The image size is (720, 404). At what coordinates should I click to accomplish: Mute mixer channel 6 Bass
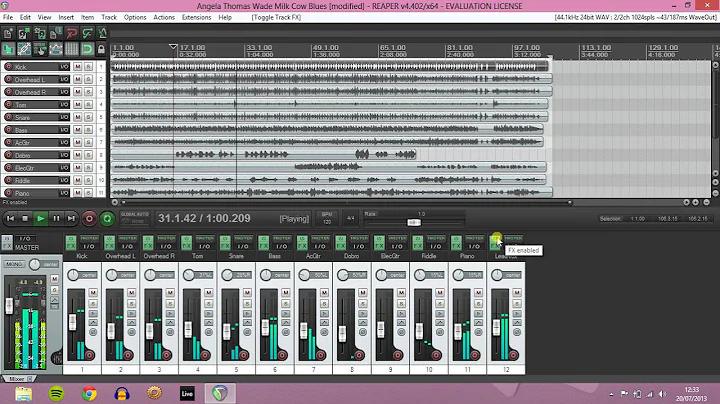pos(286,292)
